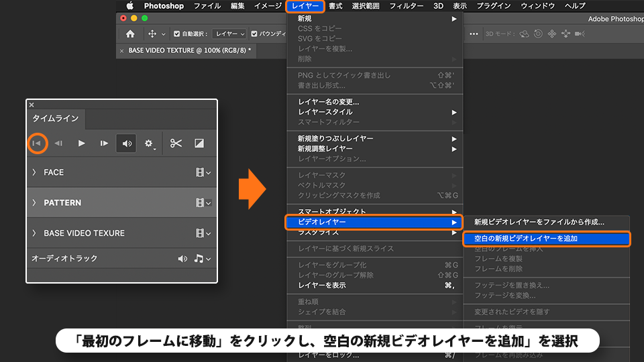
Task: Choose レイヤーを表示 menu item
Action: (x=375, y=286)
